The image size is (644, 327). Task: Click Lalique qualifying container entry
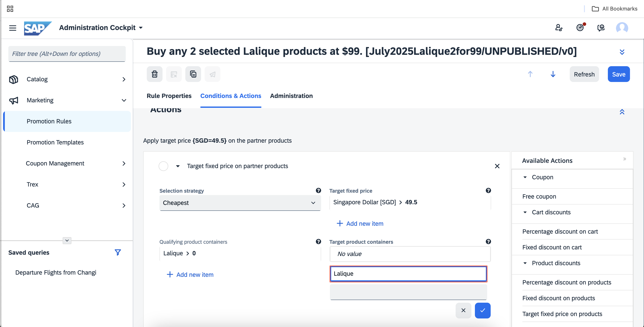pos(179,253)
